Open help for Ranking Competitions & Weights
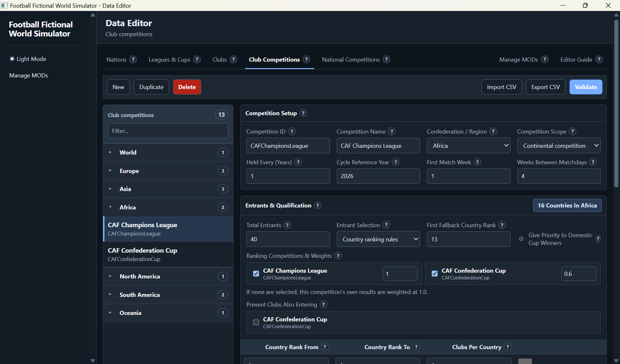The image size is (620, 364). [x=338, y=256]
